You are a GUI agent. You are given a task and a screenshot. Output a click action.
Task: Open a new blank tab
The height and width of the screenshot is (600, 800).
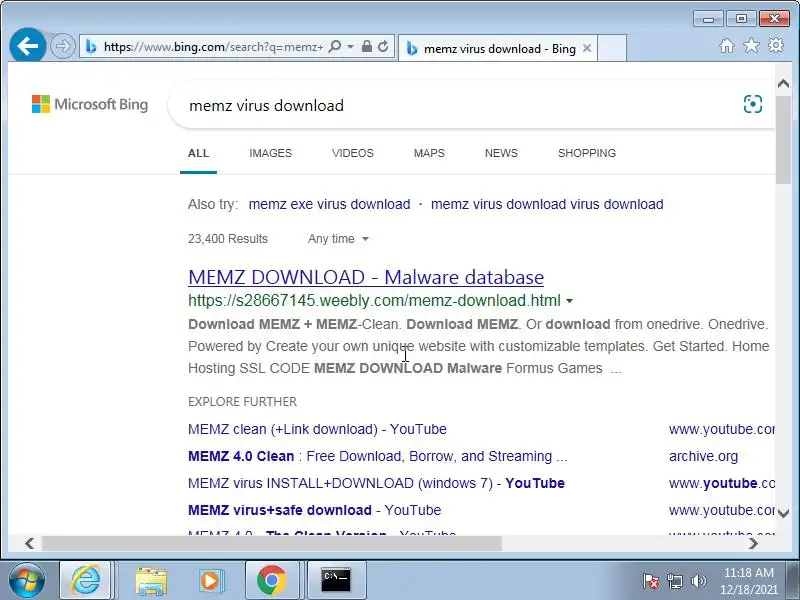[612, 48]
